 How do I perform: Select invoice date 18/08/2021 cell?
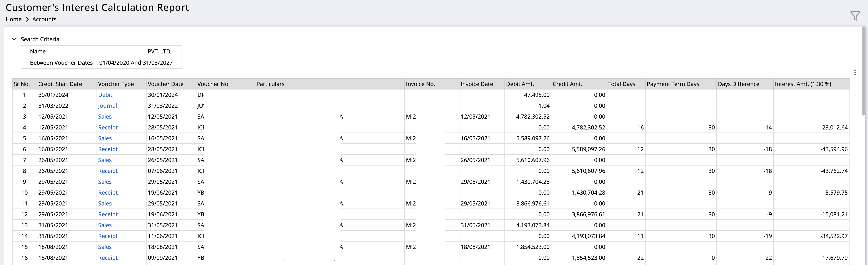pos(482,247)
